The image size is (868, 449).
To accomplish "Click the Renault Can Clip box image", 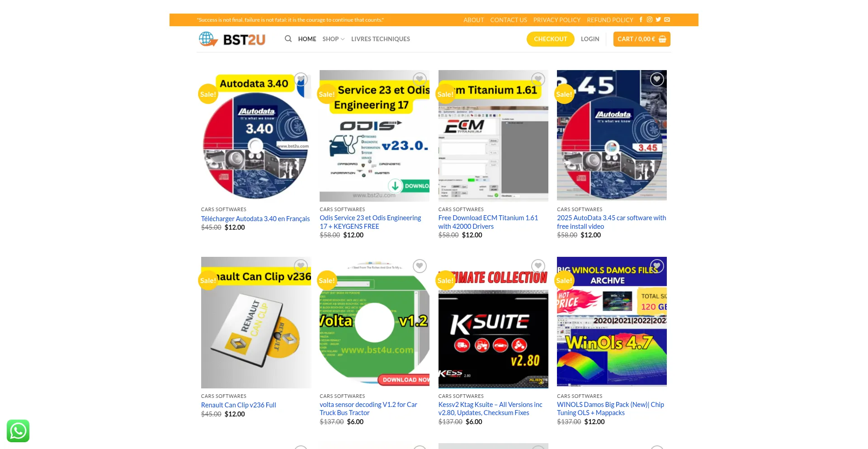I will [256, 322].
